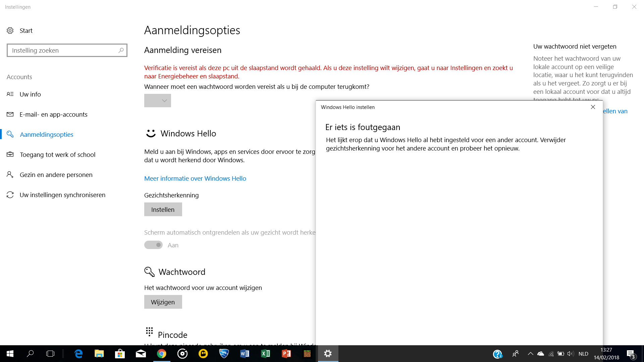
Task: Launch Rocket League from the taskbar
Action: point(224,354)
